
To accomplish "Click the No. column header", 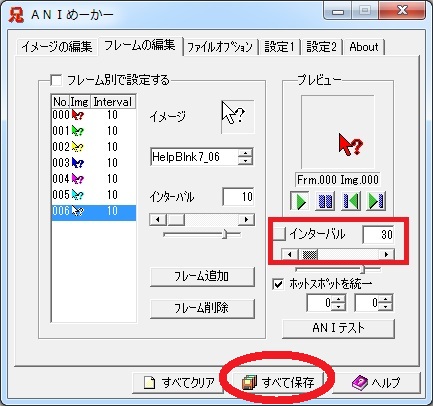I will (60, 102).
